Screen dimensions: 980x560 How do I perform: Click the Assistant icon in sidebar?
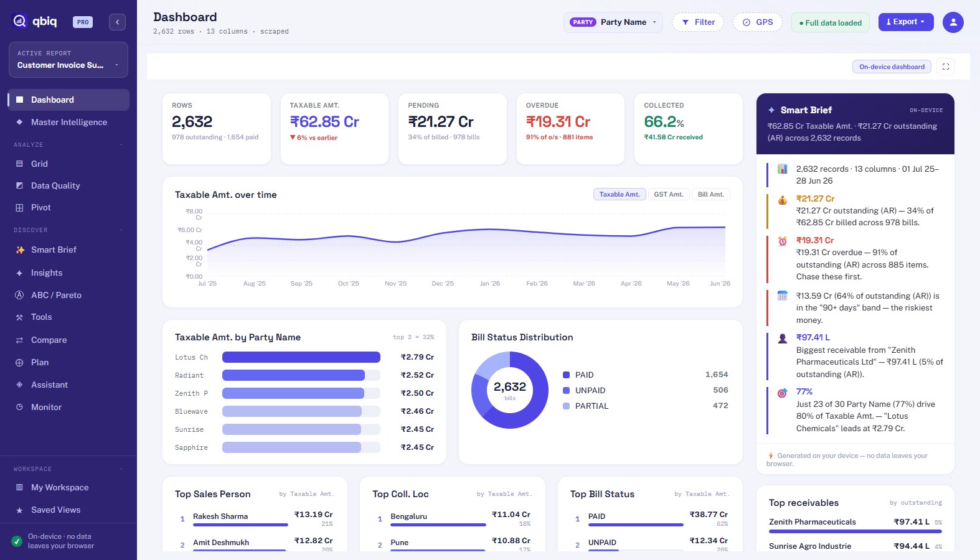point(19,385)
